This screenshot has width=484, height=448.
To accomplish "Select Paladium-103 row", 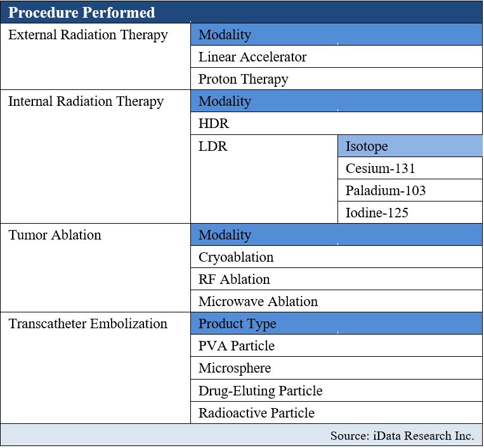I will tap(410, 190).
